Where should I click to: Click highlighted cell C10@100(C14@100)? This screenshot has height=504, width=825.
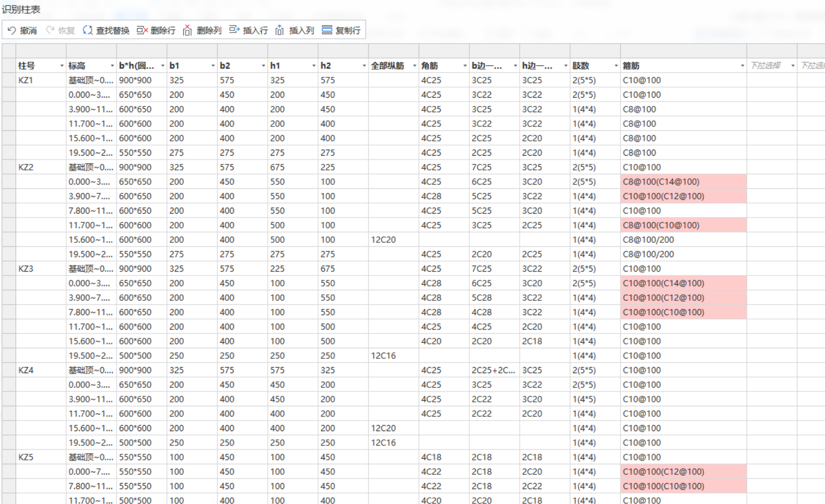tap(684, 283)
